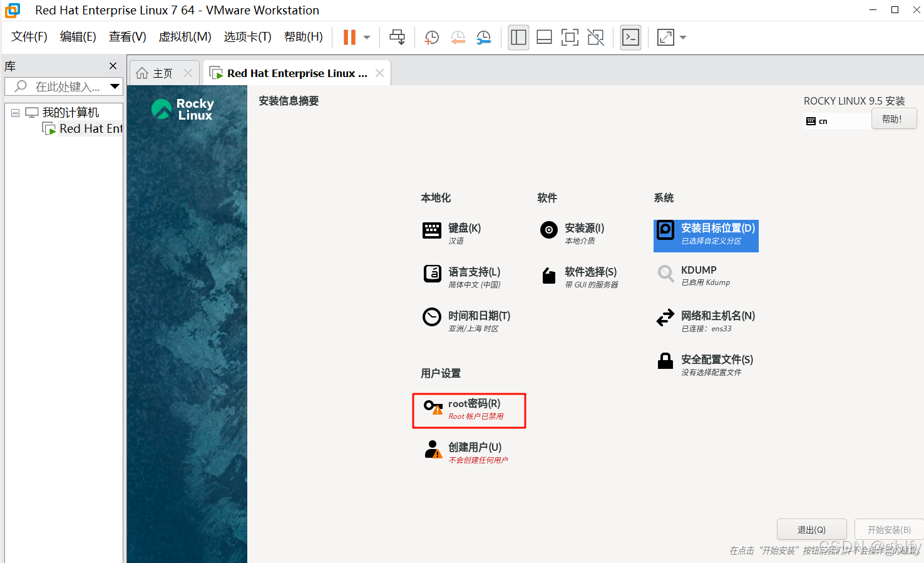Pause the virtual machine
Image resolution: width=924 pixels, height=563 pixels.
coord(349,38)
